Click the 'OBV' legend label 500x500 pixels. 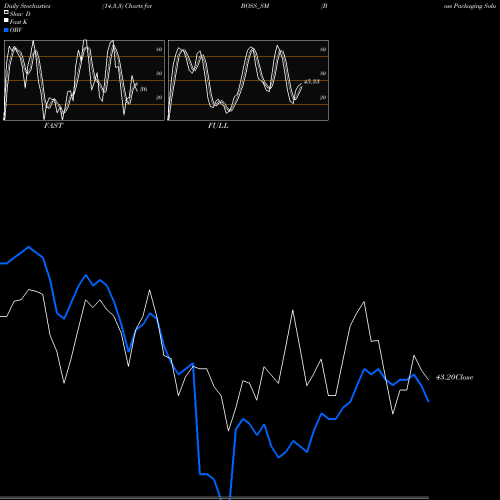(16, 30)
